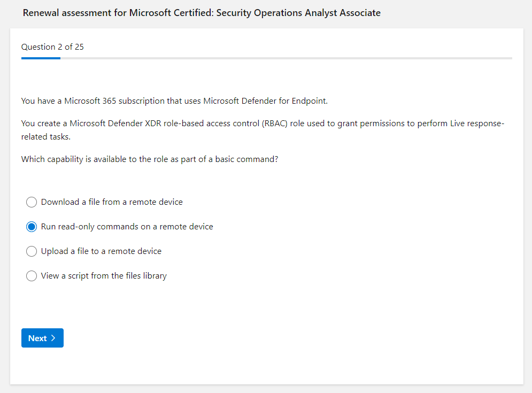Choose the "Upload a file to a remote device" radio button
This screenshot has height=393, width=532.
coord(32,251)
